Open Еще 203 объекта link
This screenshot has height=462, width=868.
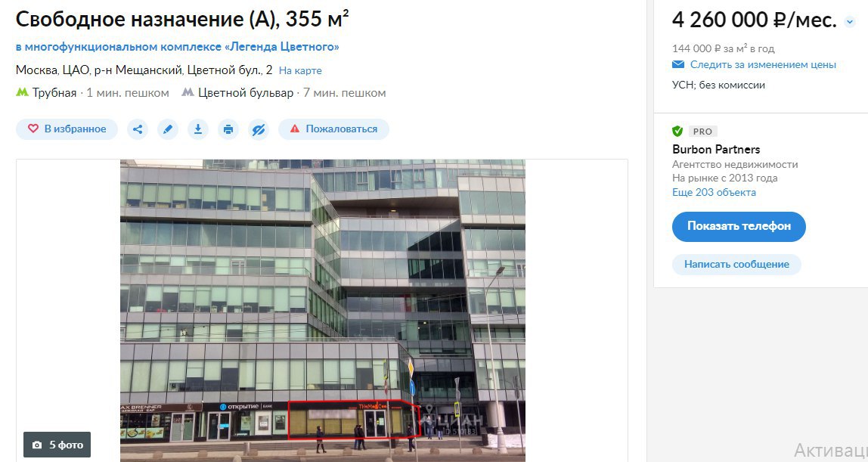714,193
